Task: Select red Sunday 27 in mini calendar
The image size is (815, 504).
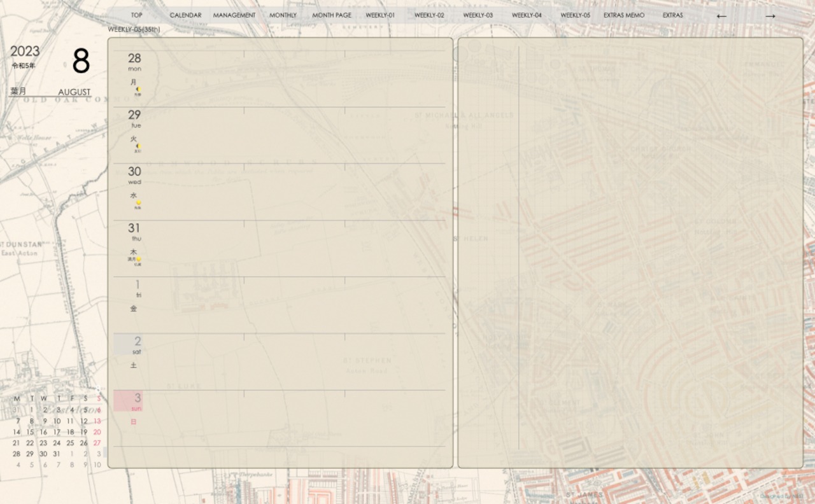Action: pos(97,443)
